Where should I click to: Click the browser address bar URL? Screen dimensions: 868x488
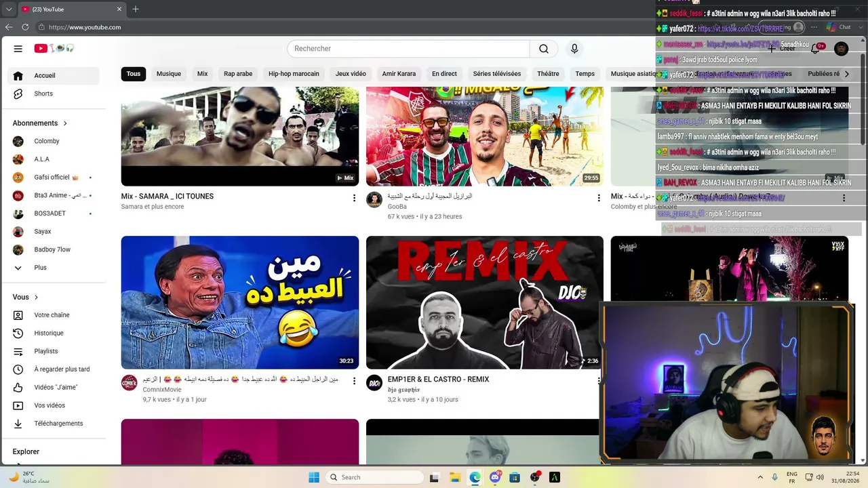click(85, 27)
